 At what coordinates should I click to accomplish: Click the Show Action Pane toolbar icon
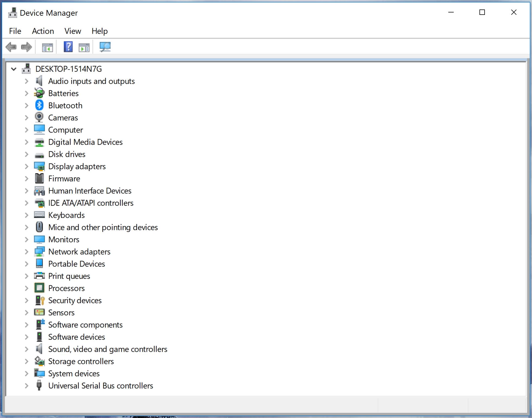[84, 47]
